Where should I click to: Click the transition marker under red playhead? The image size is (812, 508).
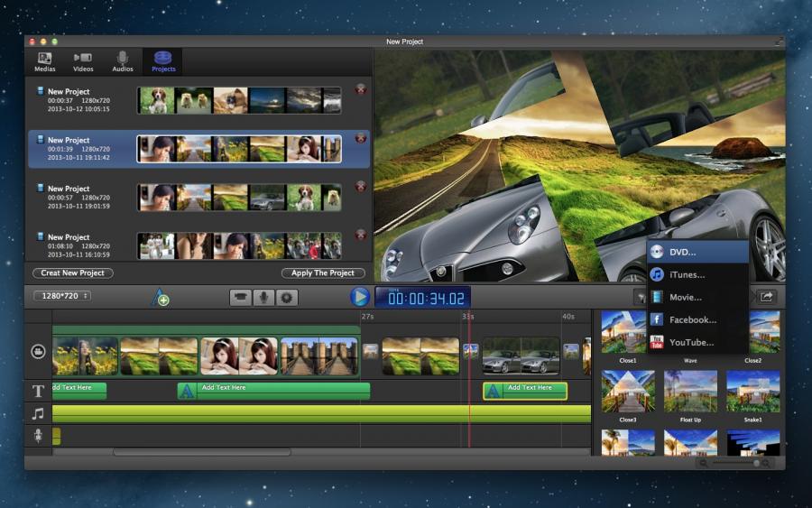coord(470,352)
